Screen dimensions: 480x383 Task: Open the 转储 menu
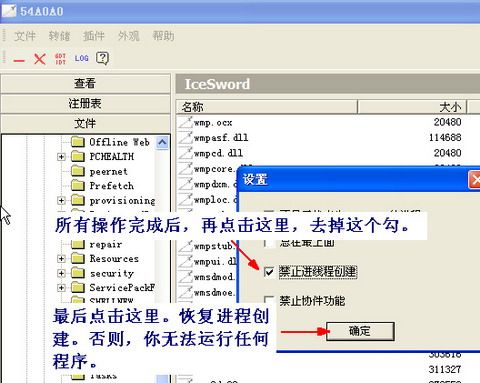(x=59, y=36)
